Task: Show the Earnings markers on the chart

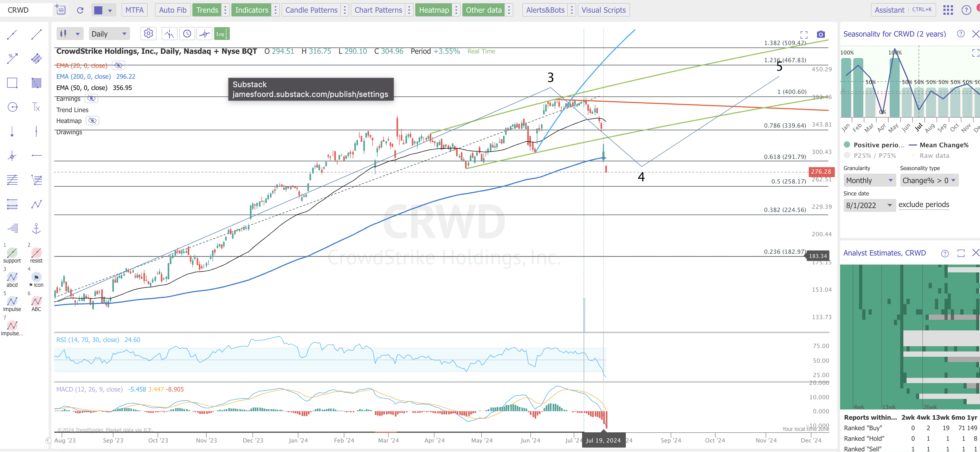Action: tap(92, 98)
